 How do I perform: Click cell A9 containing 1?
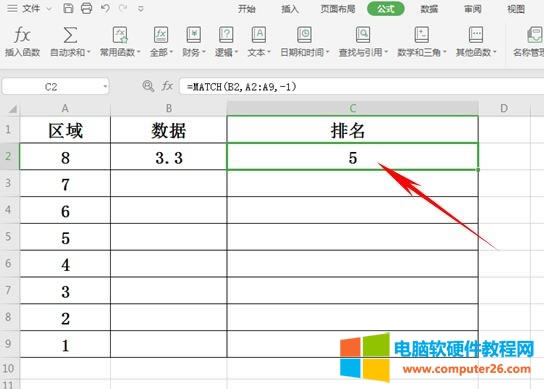click(65, 344)
